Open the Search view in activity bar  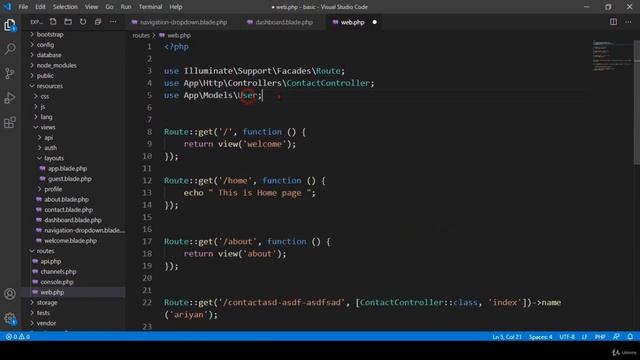pos(10,49)
